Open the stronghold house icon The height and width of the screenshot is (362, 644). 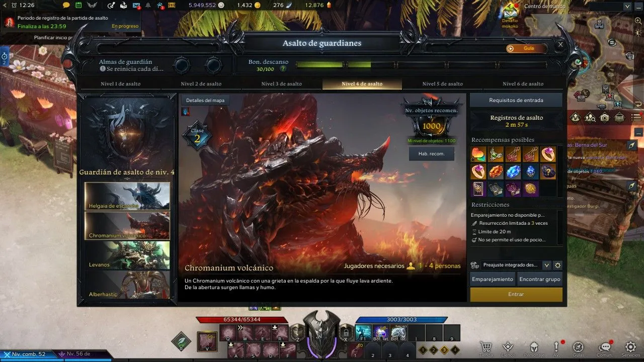pos(160,6)
